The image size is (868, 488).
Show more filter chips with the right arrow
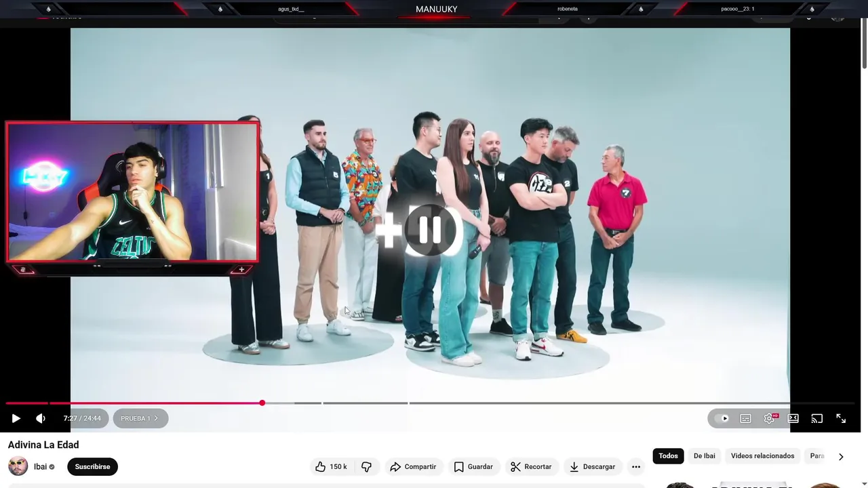(841, 456)
